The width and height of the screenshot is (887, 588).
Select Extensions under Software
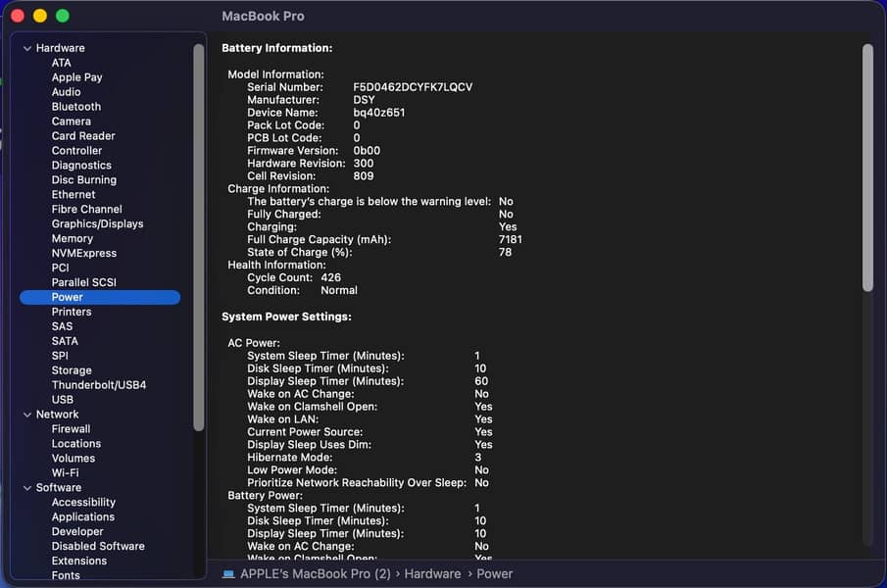[x=79, y=562]
